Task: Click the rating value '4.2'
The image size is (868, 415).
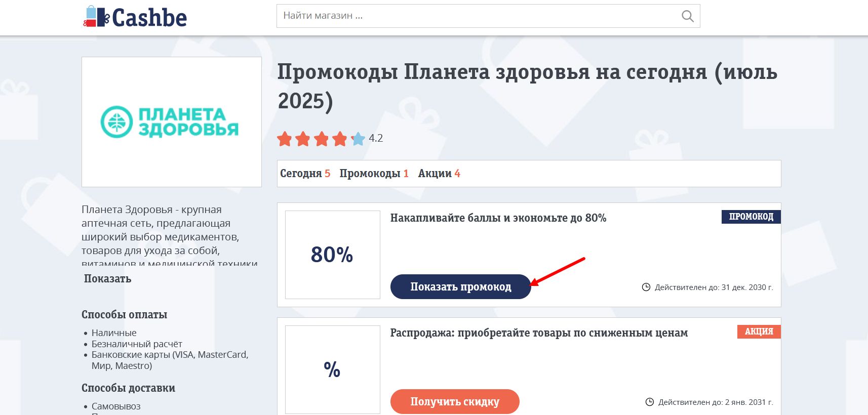Action: point(376,138)
